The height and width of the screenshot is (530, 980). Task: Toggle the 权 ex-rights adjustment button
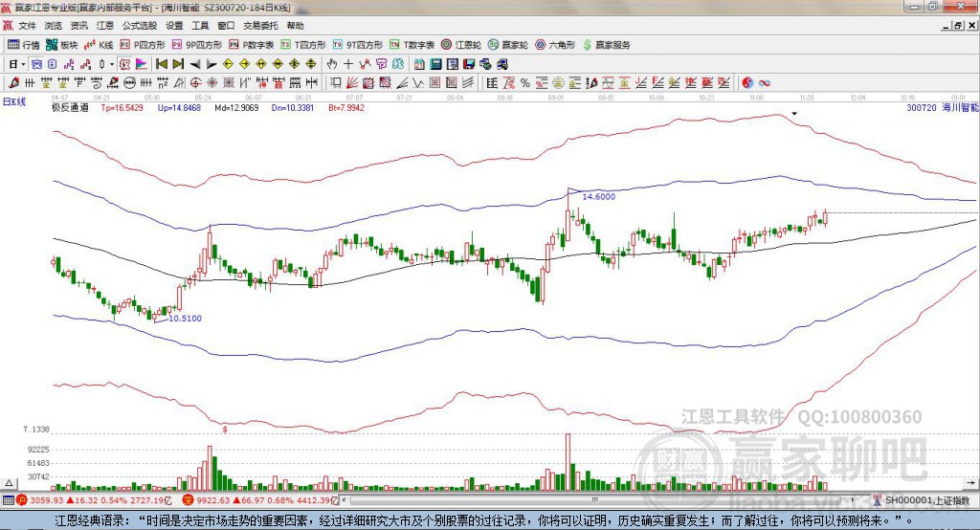(125, 64)
